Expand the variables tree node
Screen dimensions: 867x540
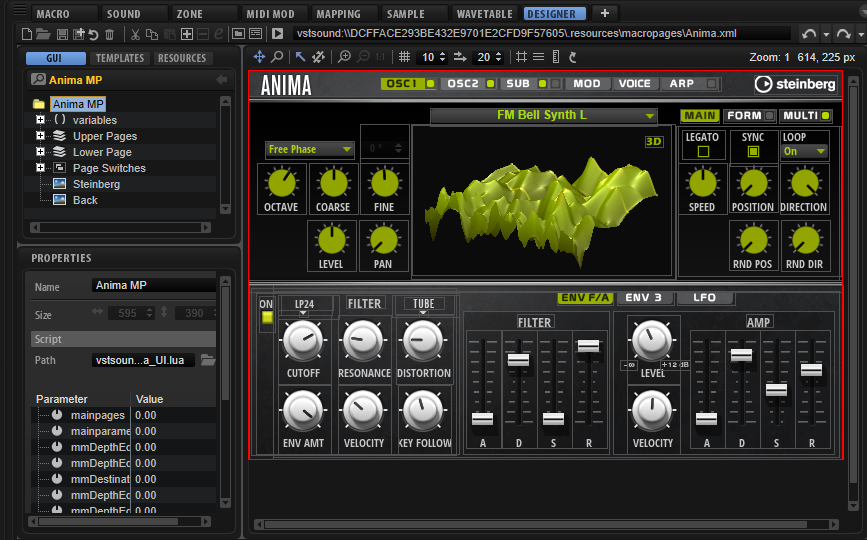(40, 119)
